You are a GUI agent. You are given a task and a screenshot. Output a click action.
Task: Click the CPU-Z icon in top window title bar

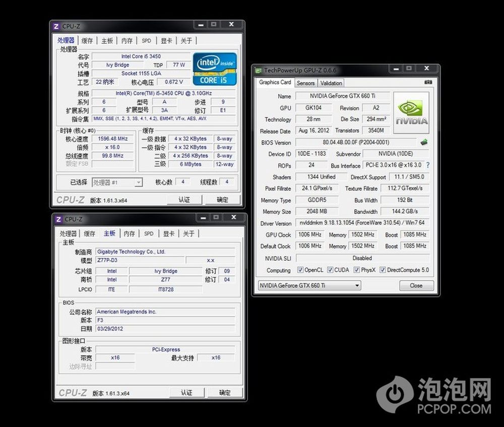pyautogui.click(x=56, y=26)
